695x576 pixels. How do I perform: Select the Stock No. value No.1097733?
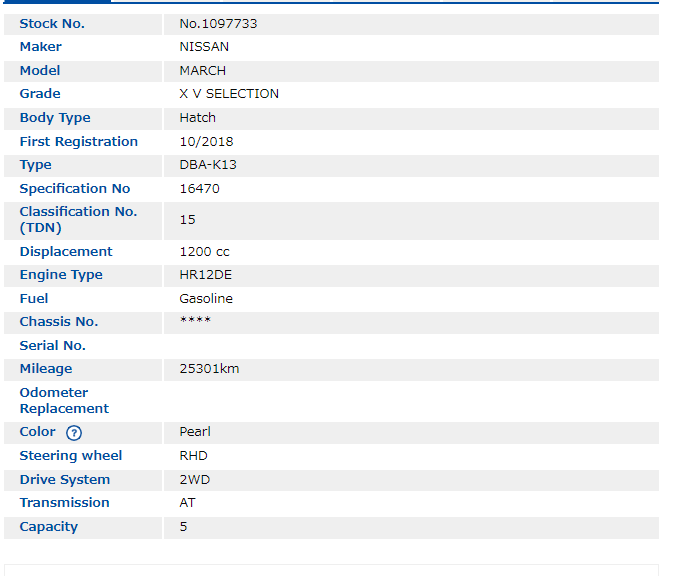pyautogui.click(x=218, y=23)
